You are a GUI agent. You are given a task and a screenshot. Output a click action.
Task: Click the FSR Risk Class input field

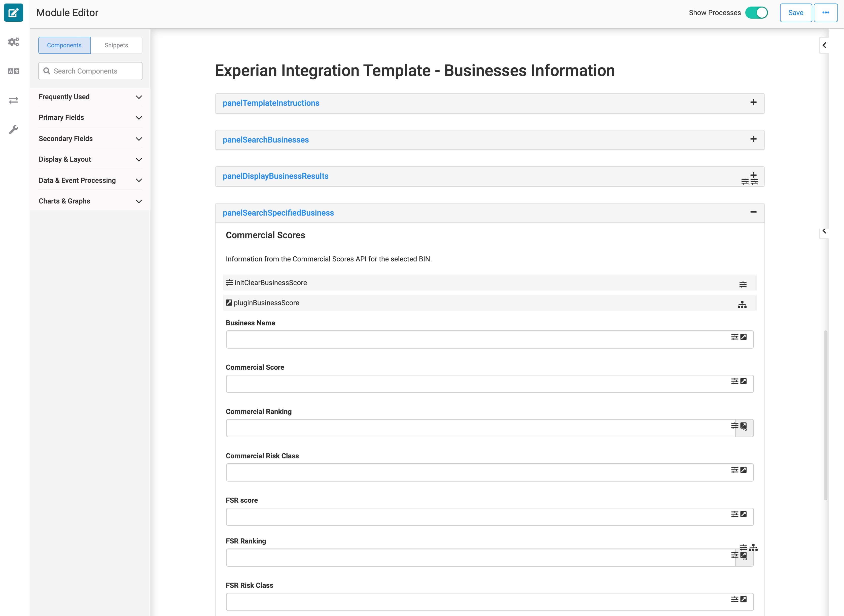coord(489,602)
